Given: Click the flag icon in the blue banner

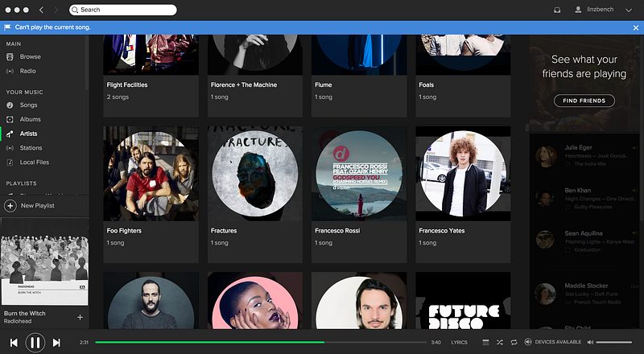Looking at the screenshot, I should (x=7, y=27).
